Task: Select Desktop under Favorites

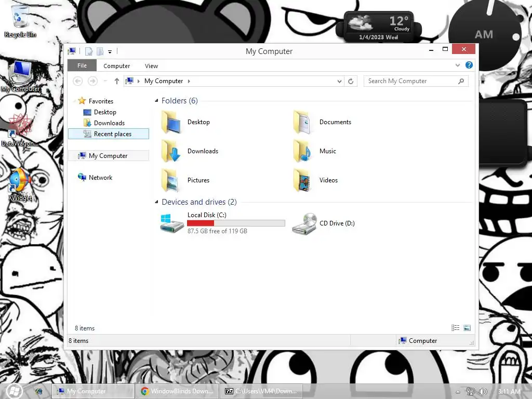Action: (105, 112)
